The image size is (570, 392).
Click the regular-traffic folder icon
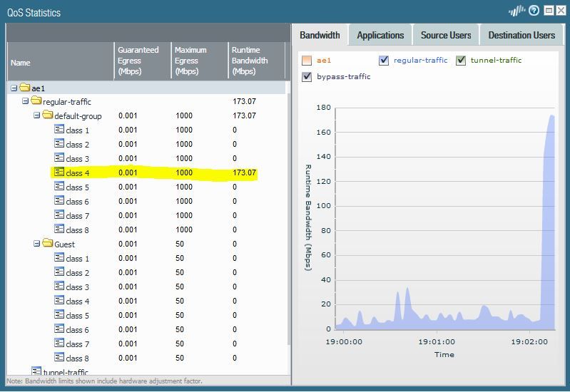tap(36, 102)
